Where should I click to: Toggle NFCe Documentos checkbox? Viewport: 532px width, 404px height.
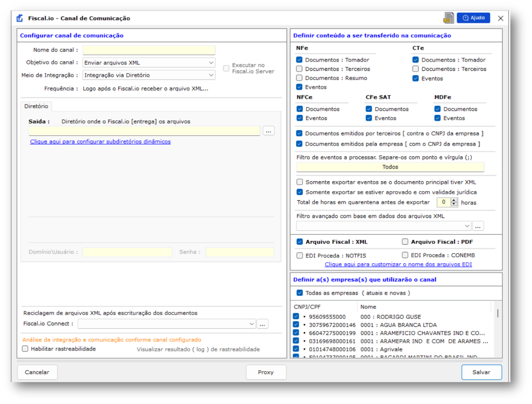coord(300,109)
